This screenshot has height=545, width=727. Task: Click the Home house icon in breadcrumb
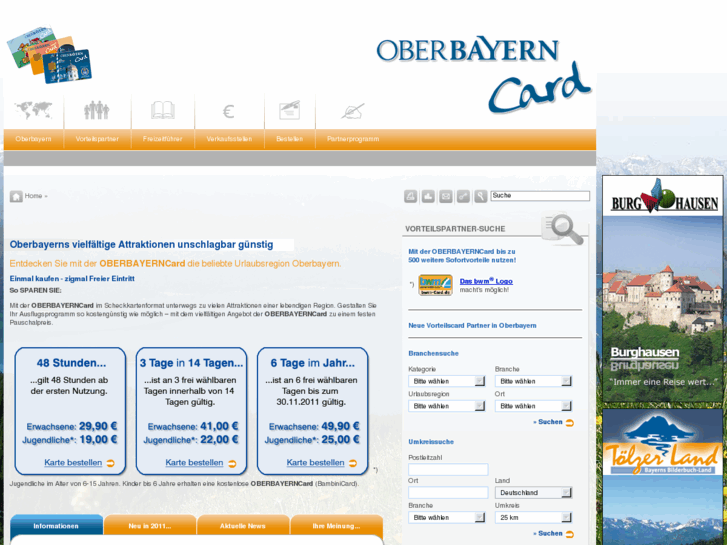pos(16,196)
